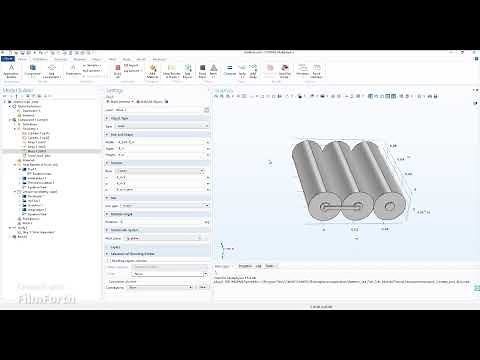
Task: Click the Build Mesh ribbon button
Action: pyautogui.click(x=202, y=71)
